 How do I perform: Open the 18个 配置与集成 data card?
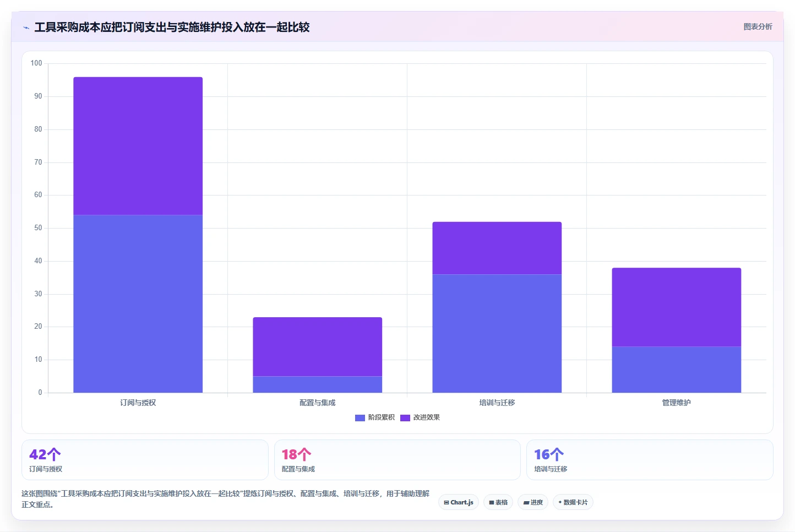pos(397,460)
